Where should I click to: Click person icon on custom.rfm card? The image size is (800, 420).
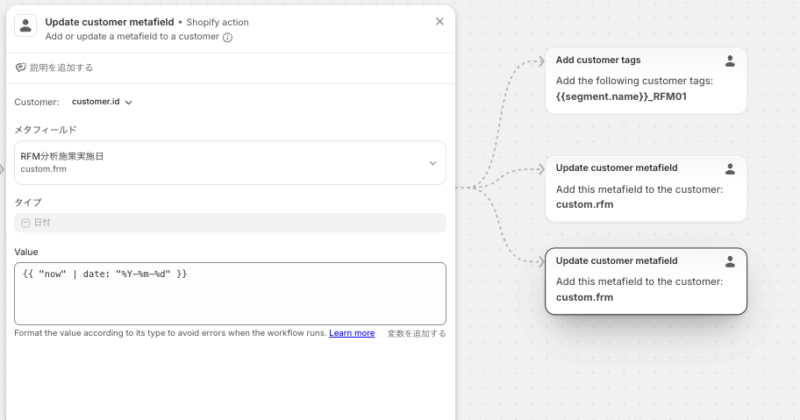tap(730, 169)
